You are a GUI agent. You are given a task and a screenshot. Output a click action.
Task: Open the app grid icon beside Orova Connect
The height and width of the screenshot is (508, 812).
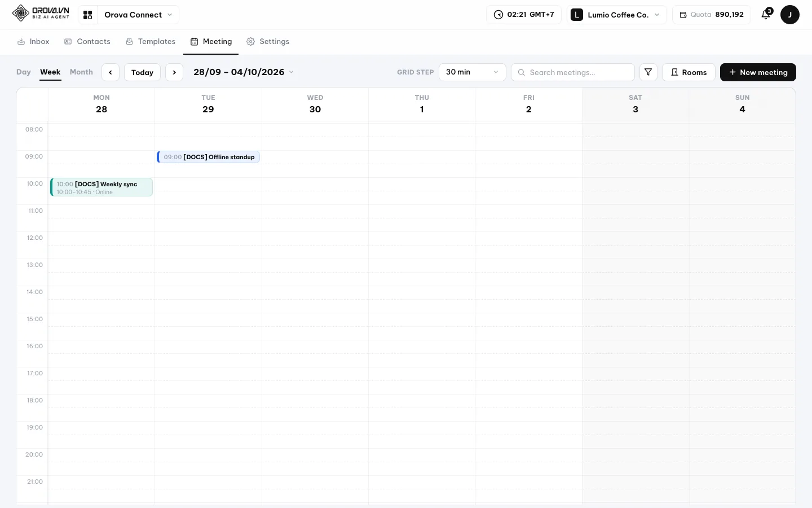point(88,15)
